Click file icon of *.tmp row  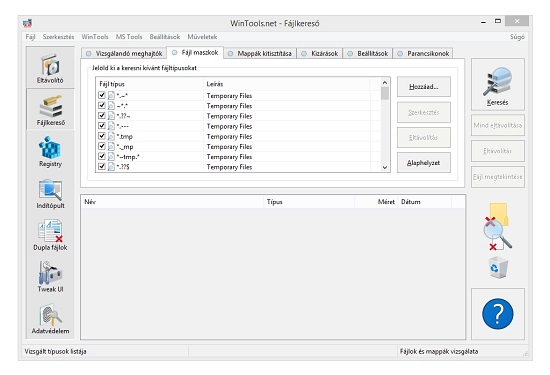pos(111,136)
